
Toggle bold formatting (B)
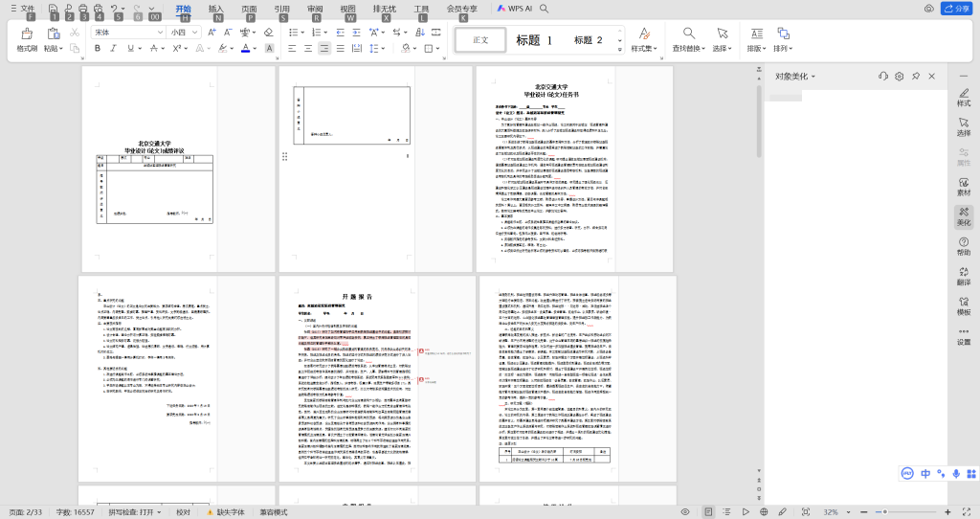click(x=97, y=48)
